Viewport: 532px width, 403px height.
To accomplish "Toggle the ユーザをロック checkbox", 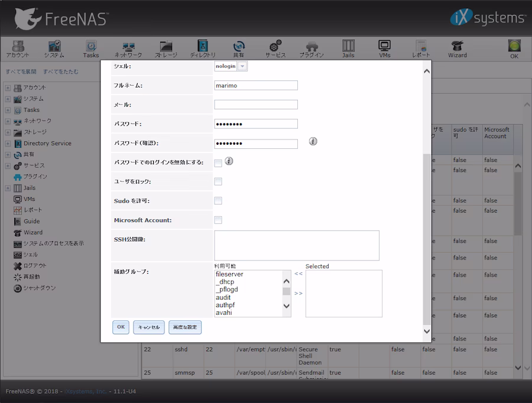I will (218, 181).
